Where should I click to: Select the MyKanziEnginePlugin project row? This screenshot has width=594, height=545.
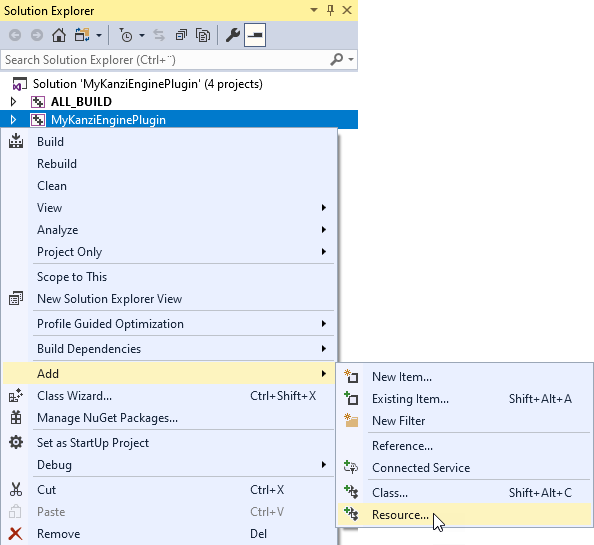[179, 120]
